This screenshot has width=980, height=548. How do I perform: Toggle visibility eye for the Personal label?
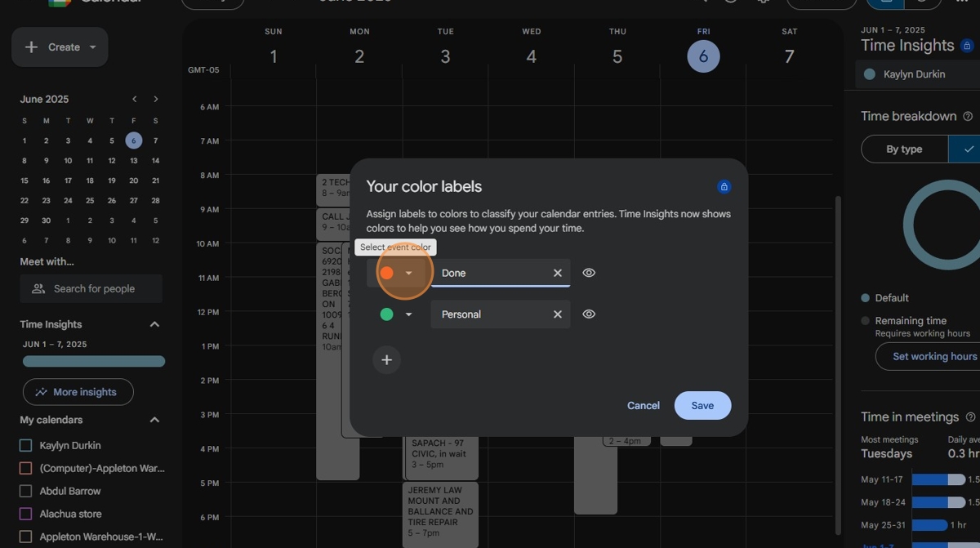[589, 314]
